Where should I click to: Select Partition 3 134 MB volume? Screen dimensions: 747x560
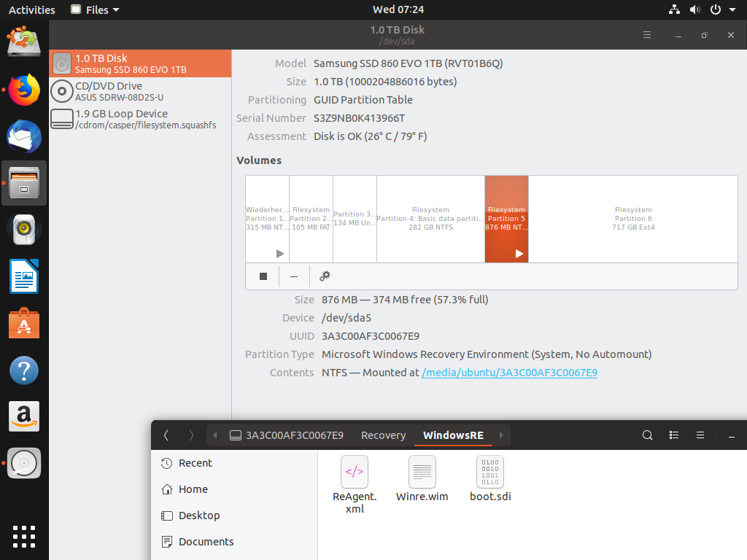[x=355, y=219]
